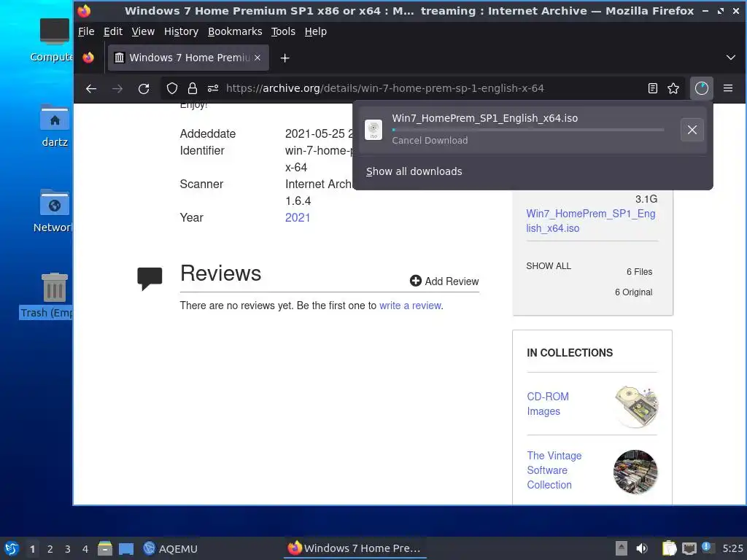747x560 pixels.
Task: Click the 6 Files count text
Action: 639,272
